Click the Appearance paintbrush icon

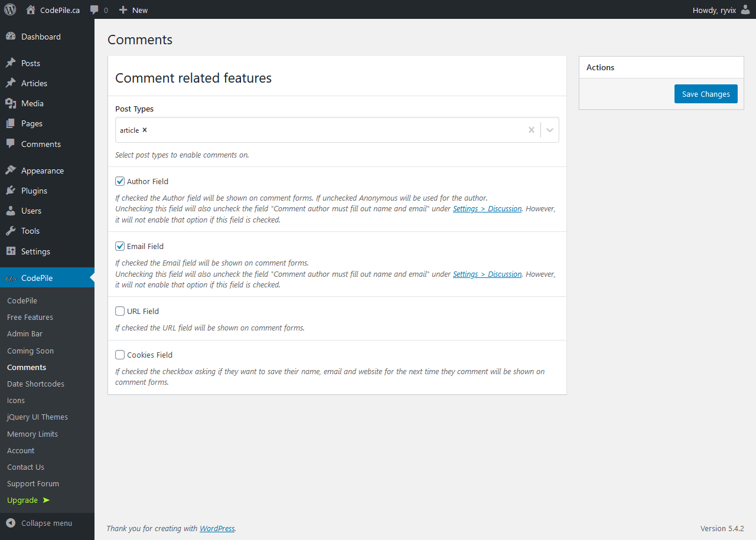point(11,171)
